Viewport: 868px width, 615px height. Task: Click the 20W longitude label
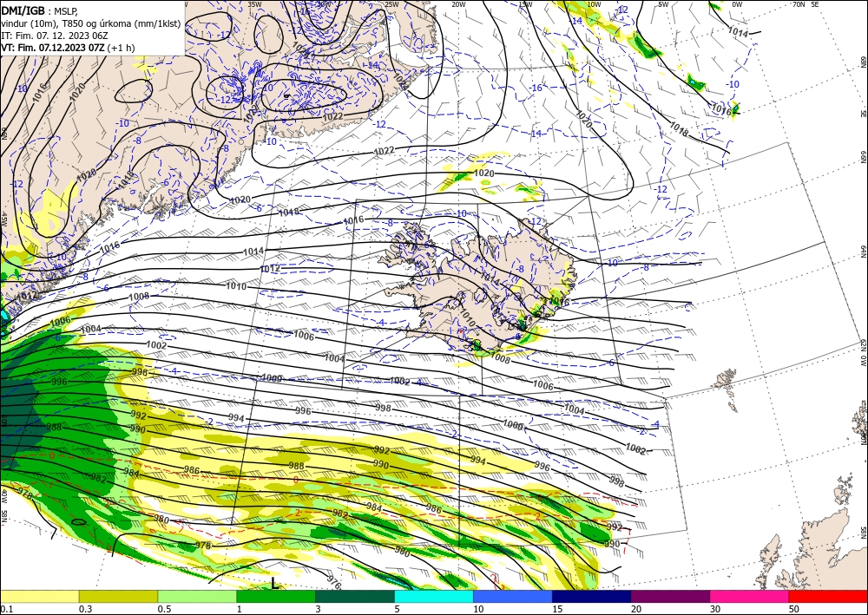pos(458,4)
